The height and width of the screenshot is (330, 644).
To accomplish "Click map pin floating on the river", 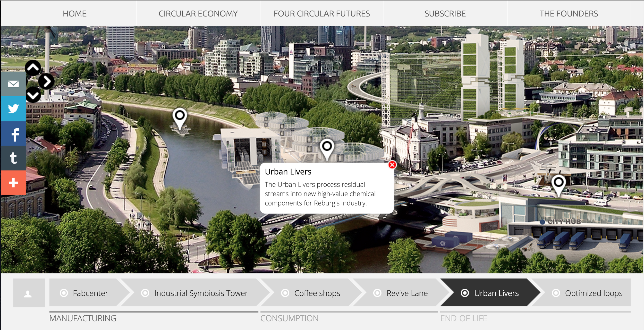I will tap(180, 116).
